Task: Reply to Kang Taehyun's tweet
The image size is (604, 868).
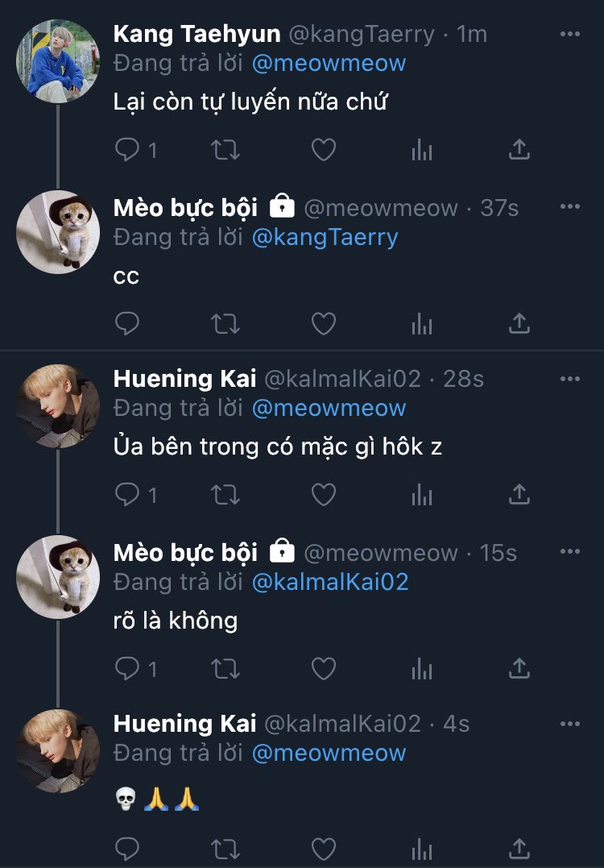Action: [x=127, y=150]
